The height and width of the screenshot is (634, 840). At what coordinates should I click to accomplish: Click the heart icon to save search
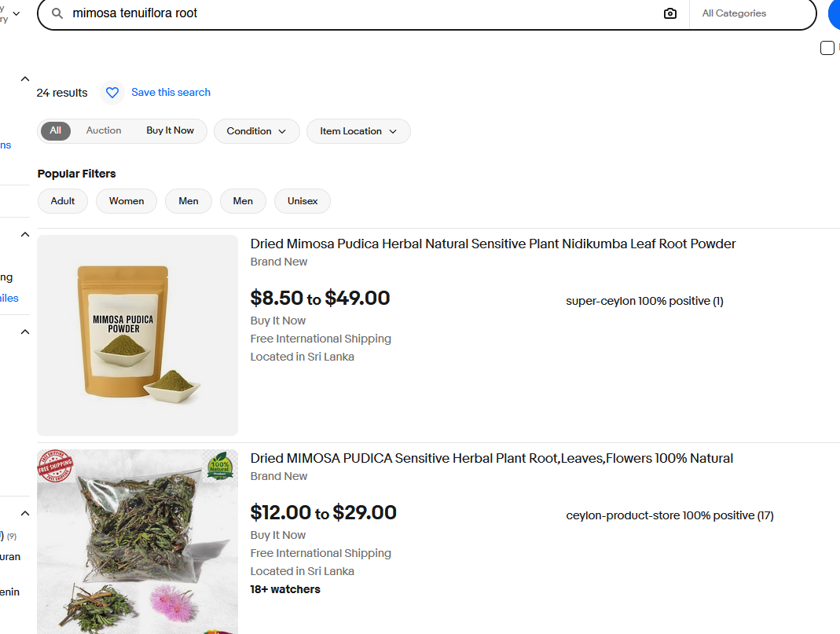pos(112,93)
